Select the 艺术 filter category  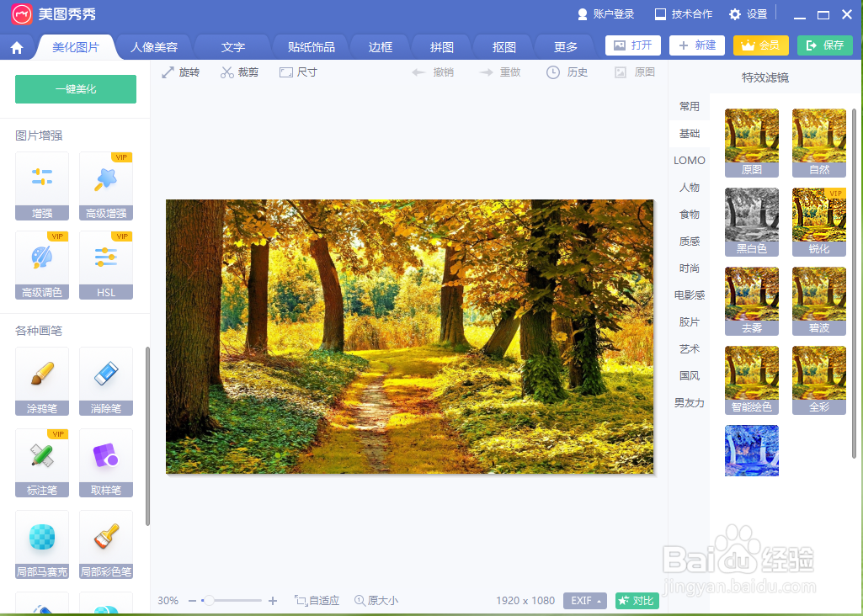(689, 349)
